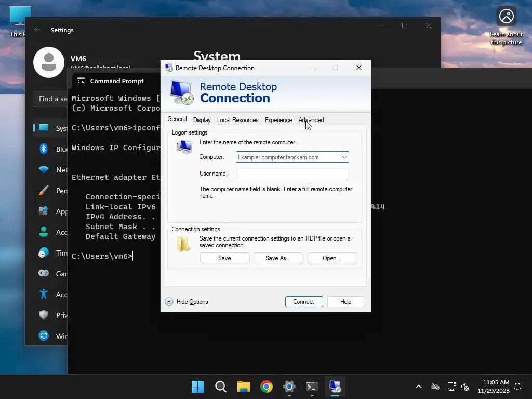The image size is (532, 399).
Task: Click the Open... button
Action: 332,258
